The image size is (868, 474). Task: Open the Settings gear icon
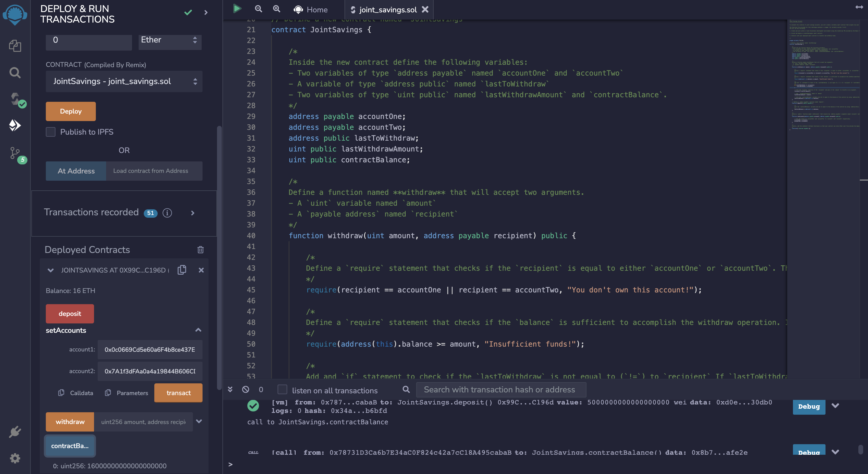pos(15,458)
